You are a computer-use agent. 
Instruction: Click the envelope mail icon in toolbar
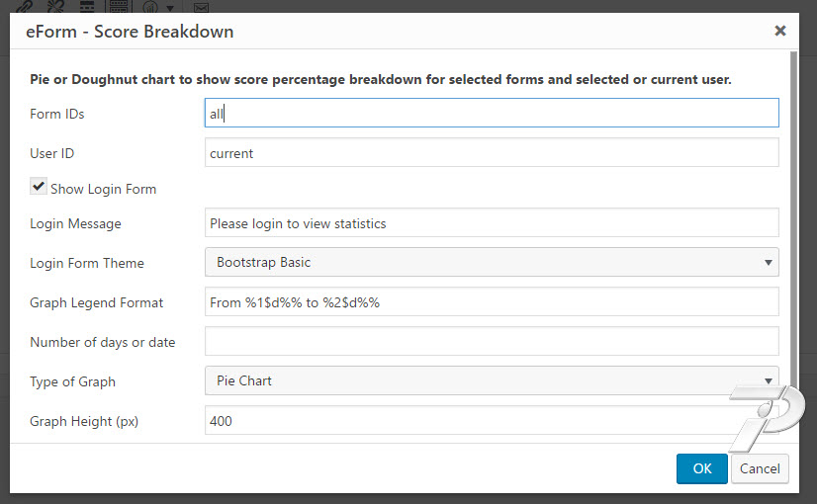point(201,7)
